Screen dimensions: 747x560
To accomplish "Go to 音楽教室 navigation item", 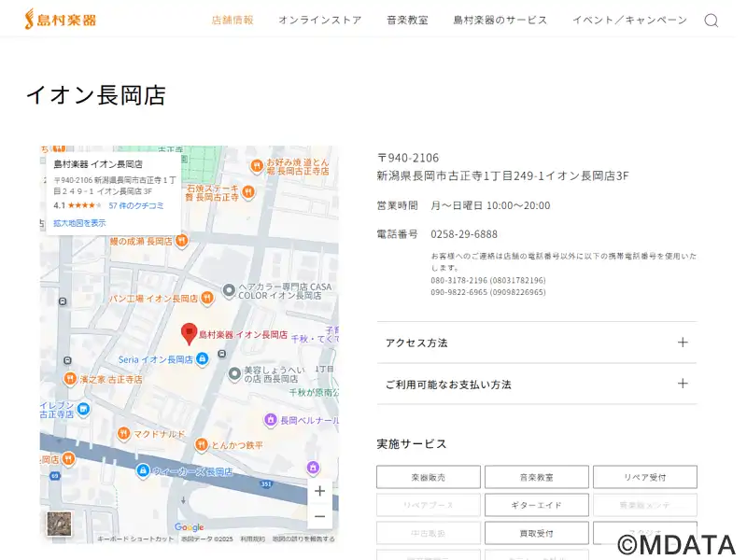I will pos(407,20).
